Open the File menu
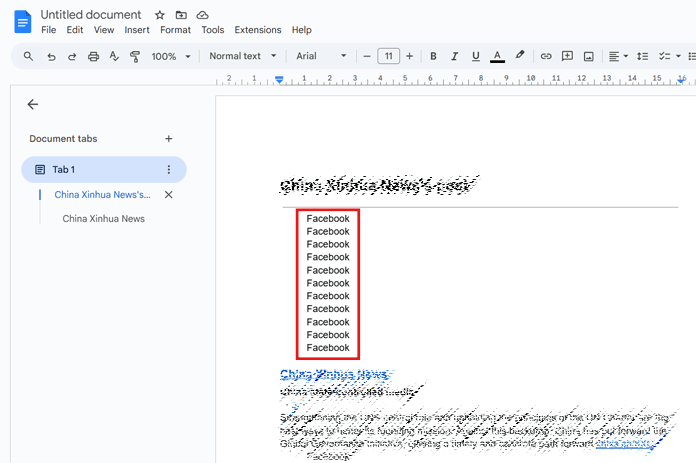 (x=48, y=30)
